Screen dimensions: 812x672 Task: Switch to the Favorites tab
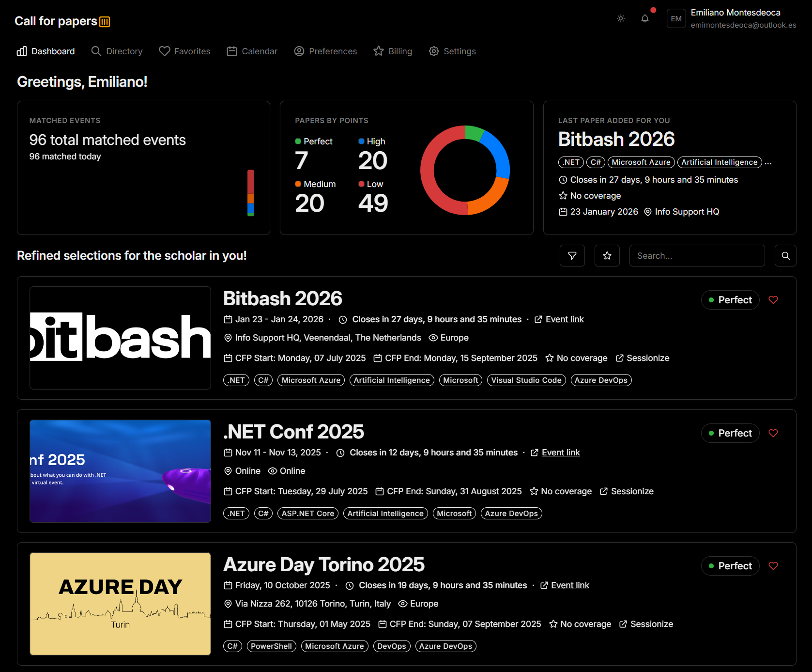coord(184,51)
